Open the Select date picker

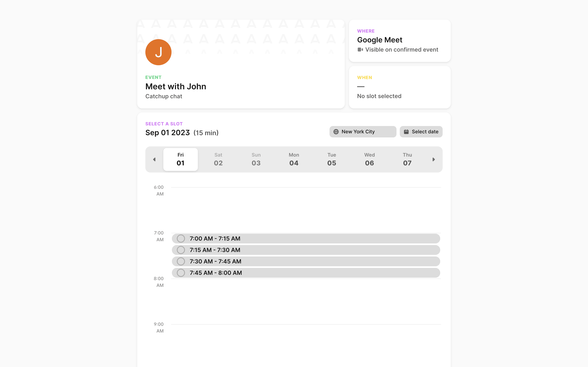pyautogui.click(x=421, y=132)
